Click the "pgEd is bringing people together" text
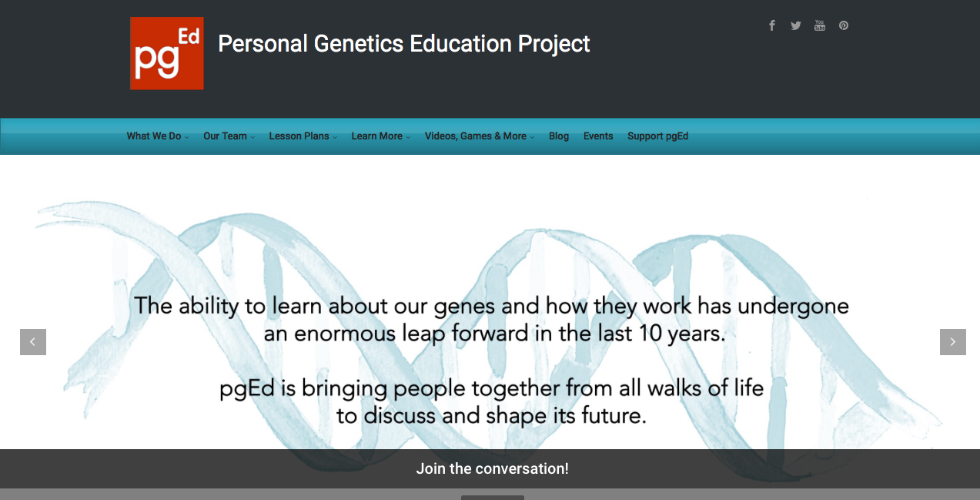Image resolution: width=980 pixels, height=500 pixels. click(491, 401)
